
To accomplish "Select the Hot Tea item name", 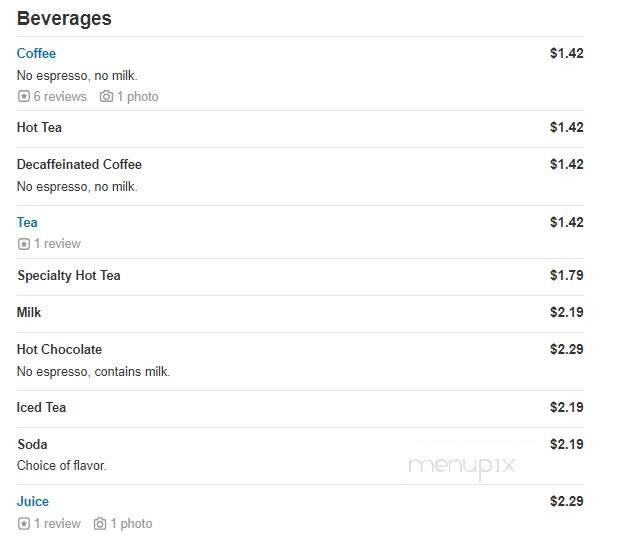I will pyautogui.click(x=39, y=127).
